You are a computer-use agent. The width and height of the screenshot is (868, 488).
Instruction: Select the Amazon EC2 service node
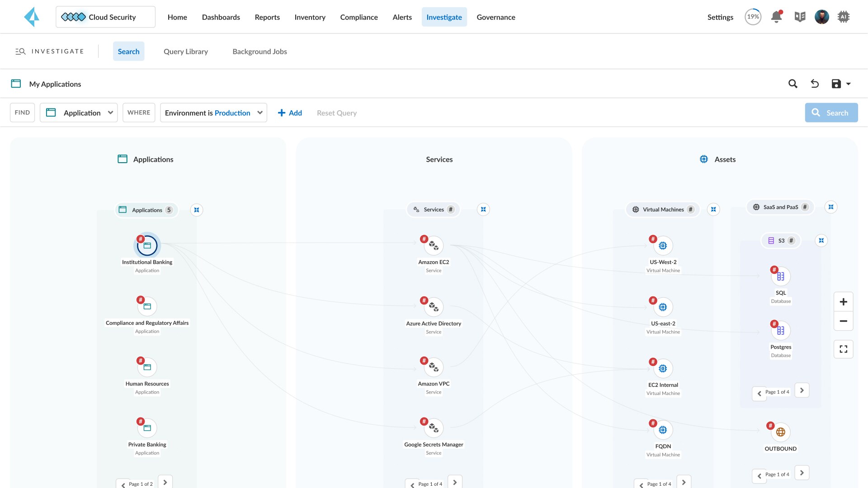coord(434,245)
